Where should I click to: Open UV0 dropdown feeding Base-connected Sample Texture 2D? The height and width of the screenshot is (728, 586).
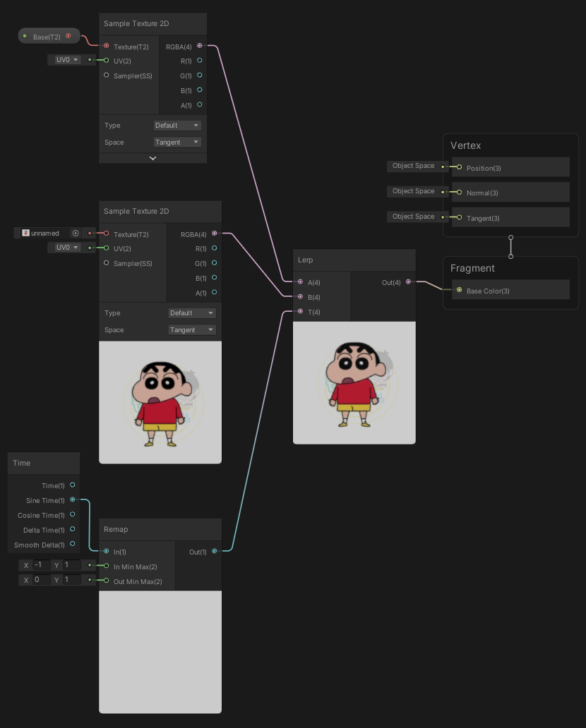point(67,60)
